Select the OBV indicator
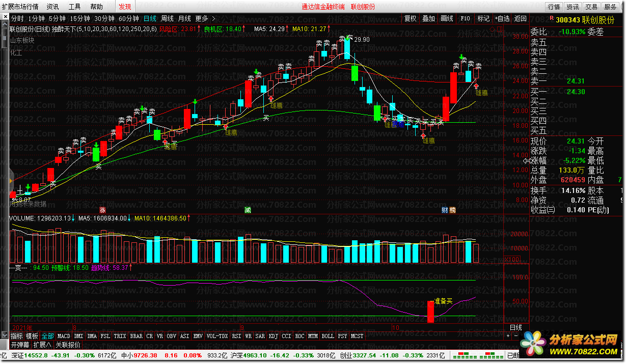The image size is (627, 364). pos(172,336)
